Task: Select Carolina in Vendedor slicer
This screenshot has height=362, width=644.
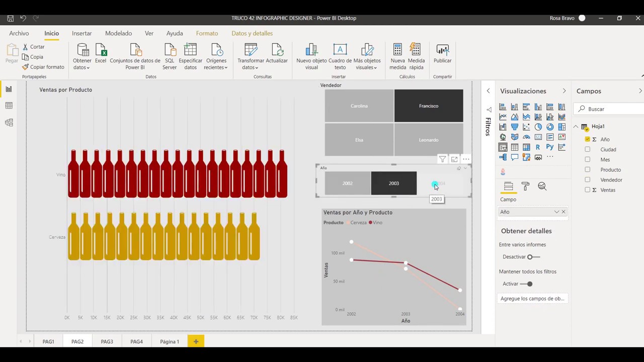Action: pos(359,106)
